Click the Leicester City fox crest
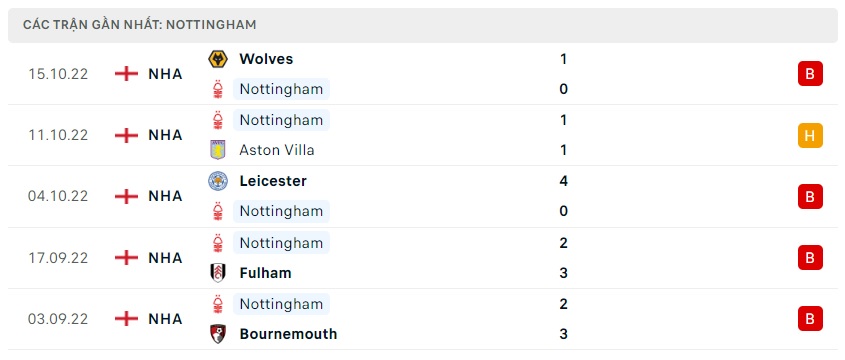The width and height of the screenshot is (845, 360). pyautogui.click(x=218, y=181)
